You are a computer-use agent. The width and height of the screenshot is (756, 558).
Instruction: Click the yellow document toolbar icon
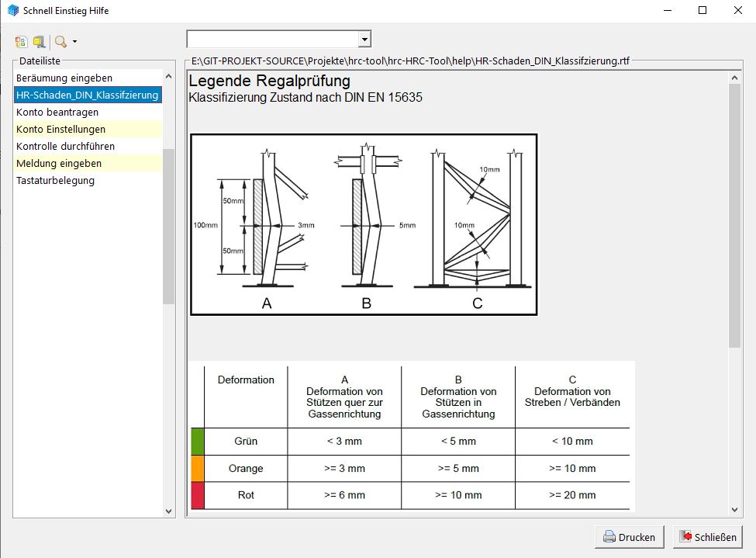pos(39,41)
